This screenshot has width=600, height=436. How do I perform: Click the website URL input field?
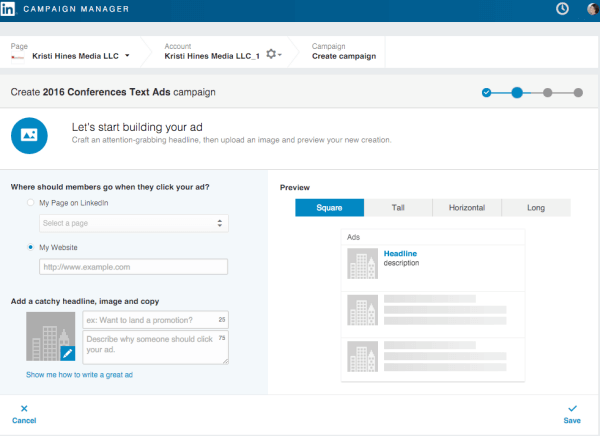[134, 267]
